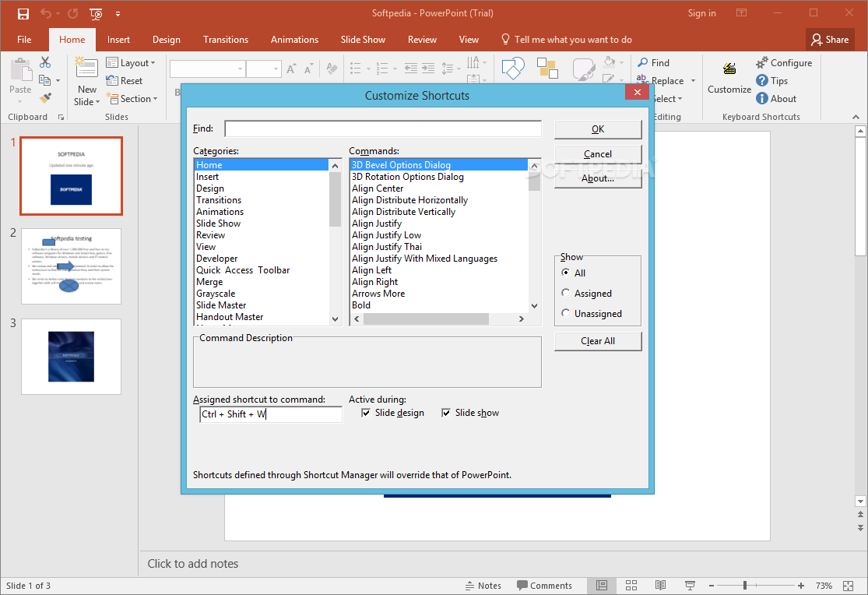
Task: Switch to the Animations tab
Action: tap(294, 40)
